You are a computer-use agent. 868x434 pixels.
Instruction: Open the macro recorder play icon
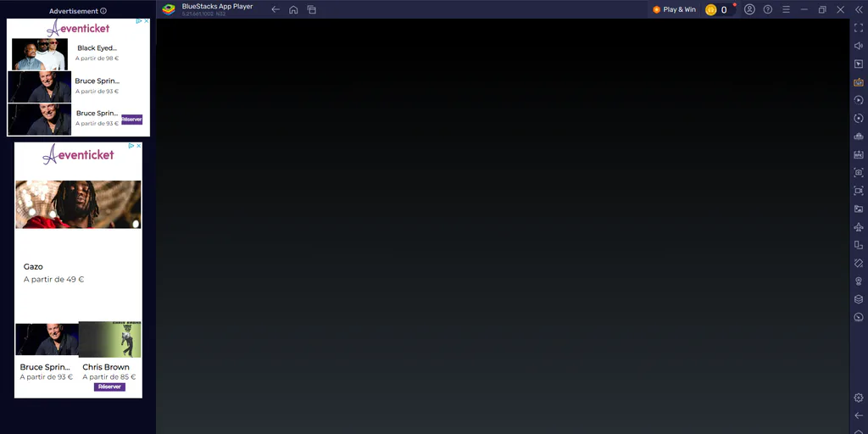tap(859, 100)
